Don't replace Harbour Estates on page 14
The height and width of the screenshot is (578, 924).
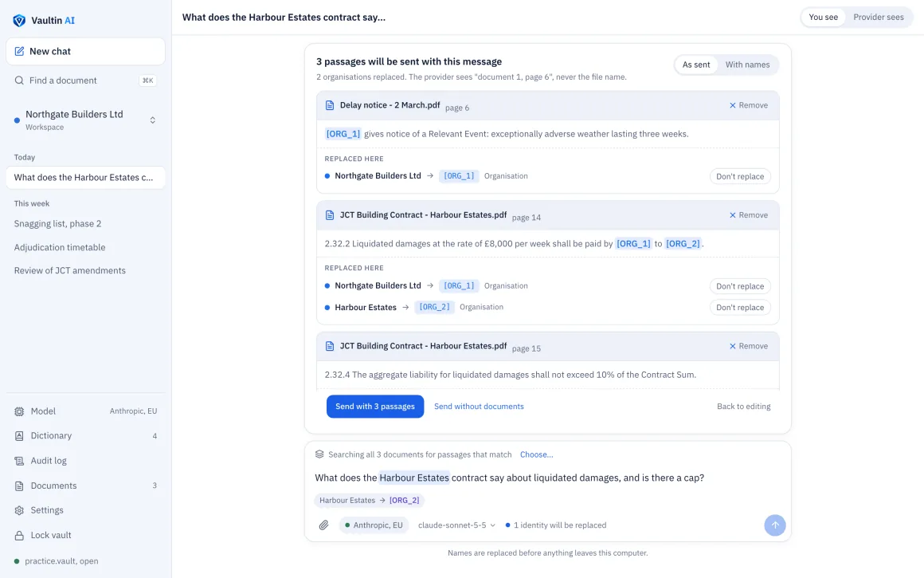click(x=739, y=307)
